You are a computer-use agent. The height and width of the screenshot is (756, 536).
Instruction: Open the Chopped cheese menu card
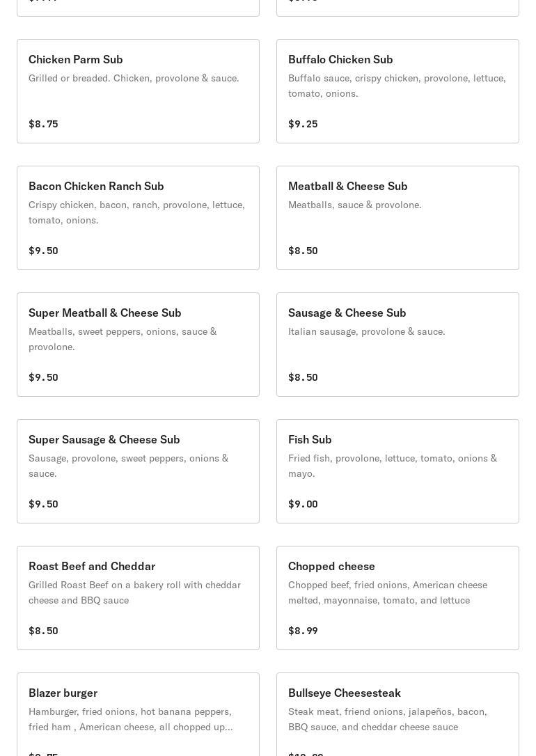click(397, 598)
